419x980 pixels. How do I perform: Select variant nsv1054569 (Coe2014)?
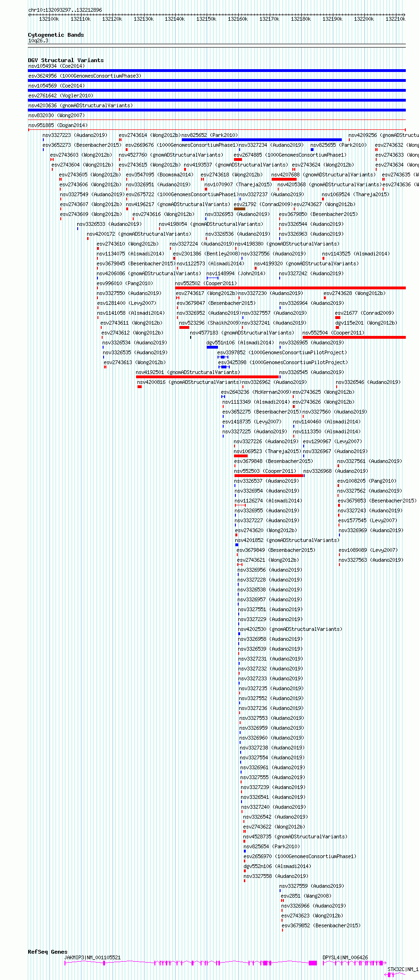(x=56, y=86)
